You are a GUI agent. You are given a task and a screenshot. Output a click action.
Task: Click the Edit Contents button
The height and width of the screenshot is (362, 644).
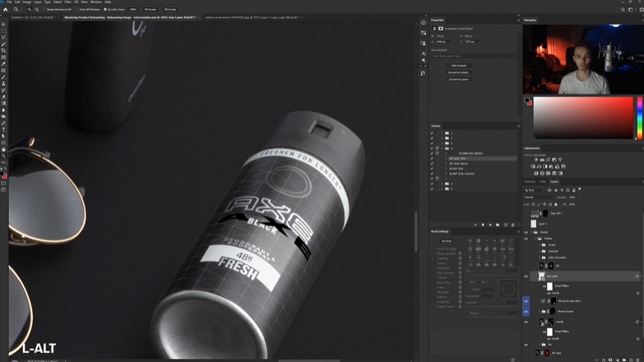(459, 66)
